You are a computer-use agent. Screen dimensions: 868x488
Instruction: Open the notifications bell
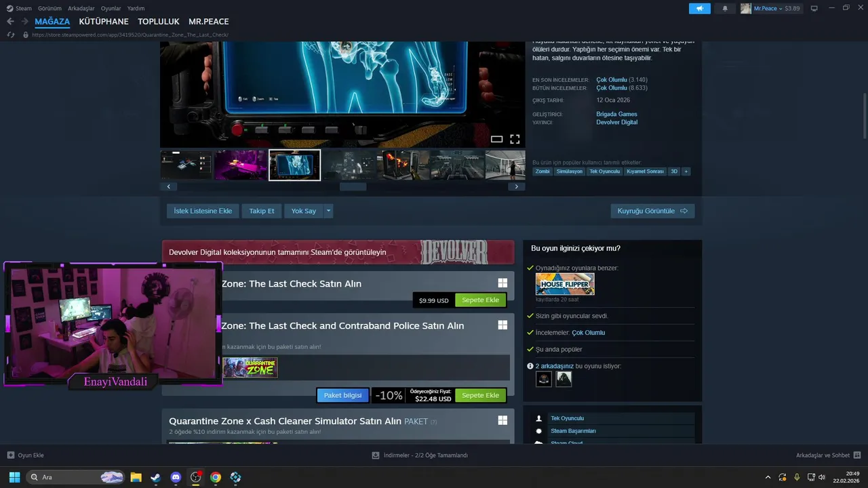point(725,8)
